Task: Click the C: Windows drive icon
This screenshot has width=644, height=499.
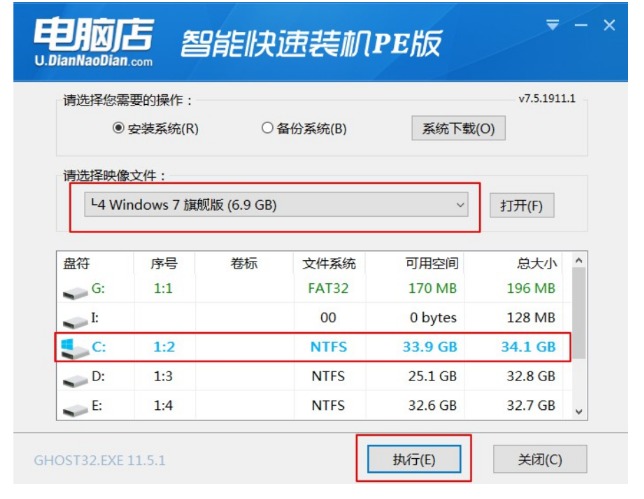Action: (x=74, y=349)
